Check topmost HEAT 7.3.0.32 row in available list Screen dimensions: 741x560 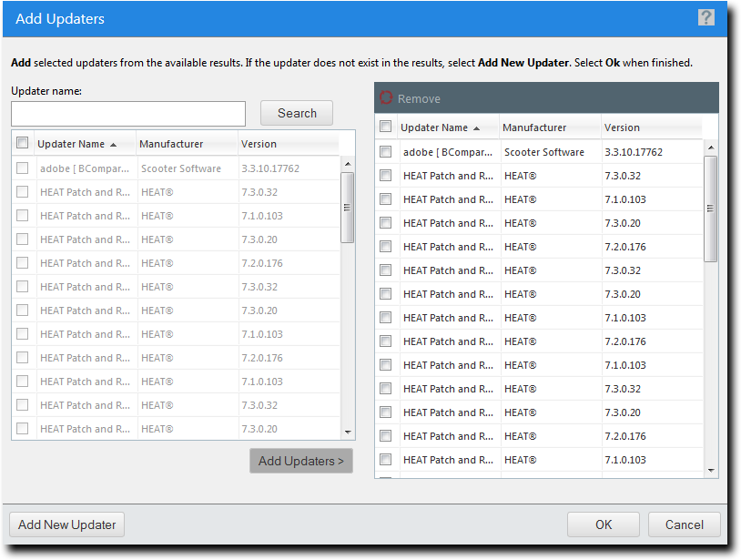pos(22,192)
